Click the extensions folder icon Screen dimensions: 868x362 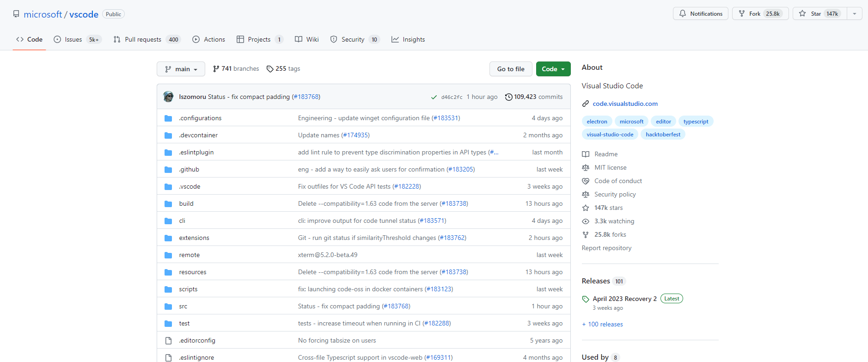[168, 238]
